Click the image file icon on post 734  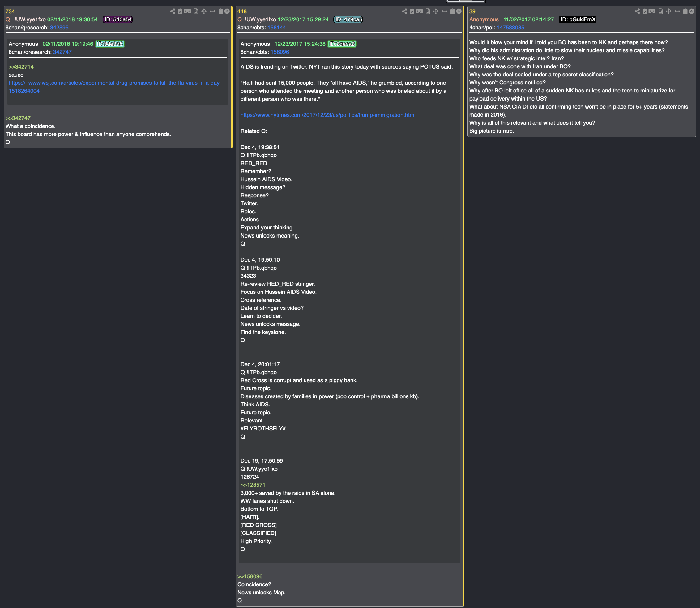[196, 11]
